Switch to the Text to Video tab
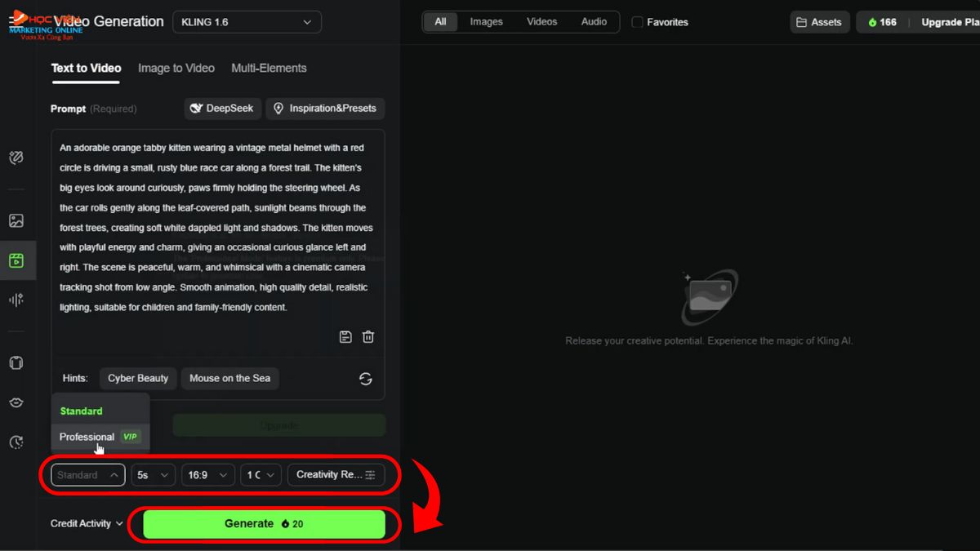The image size is (980, 551). [x=86, y=69]
